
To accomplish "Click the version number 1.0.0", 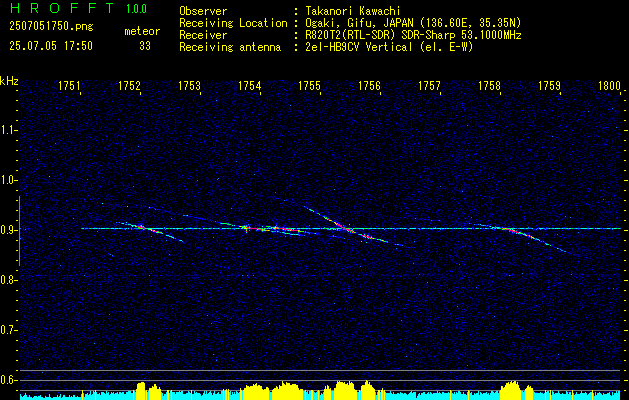I will (x=136, y=9).
